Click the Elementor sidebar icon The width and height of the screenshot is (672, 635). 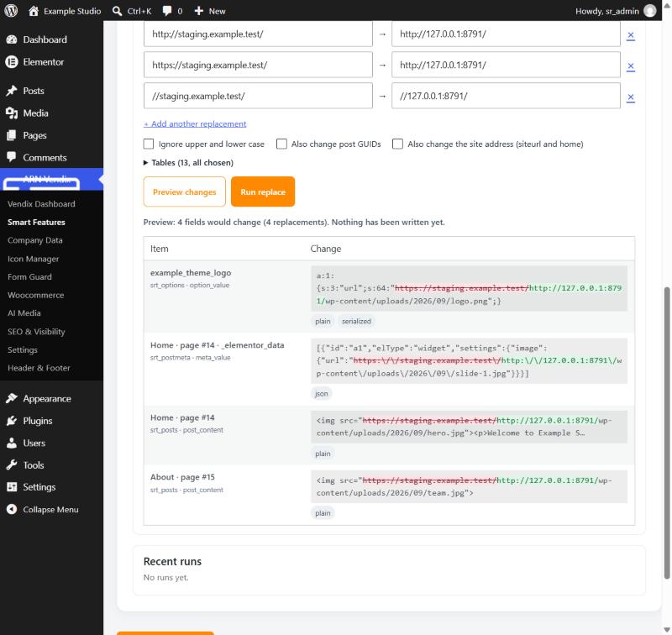pyautogui.click(x=12, y=61)
